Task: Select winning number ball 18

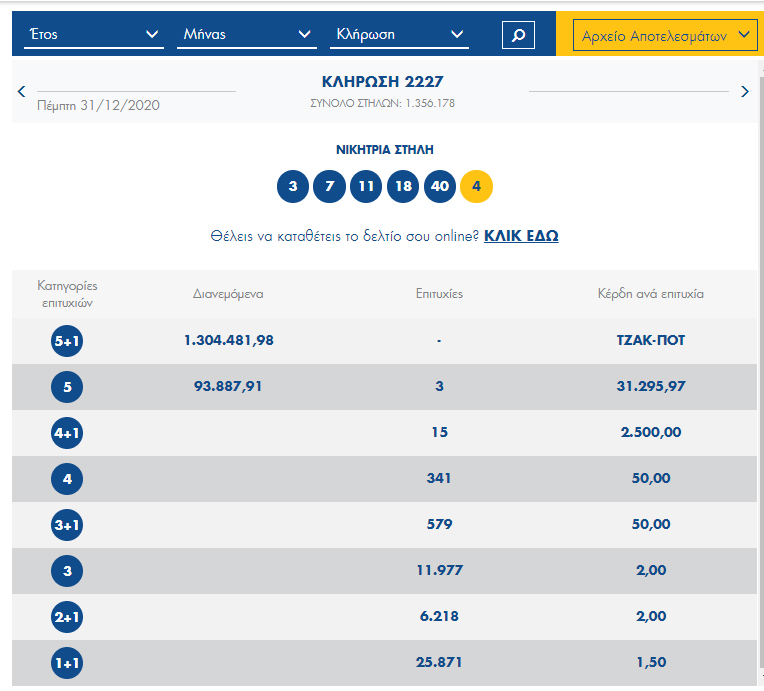Action: [x=403, y=186]
